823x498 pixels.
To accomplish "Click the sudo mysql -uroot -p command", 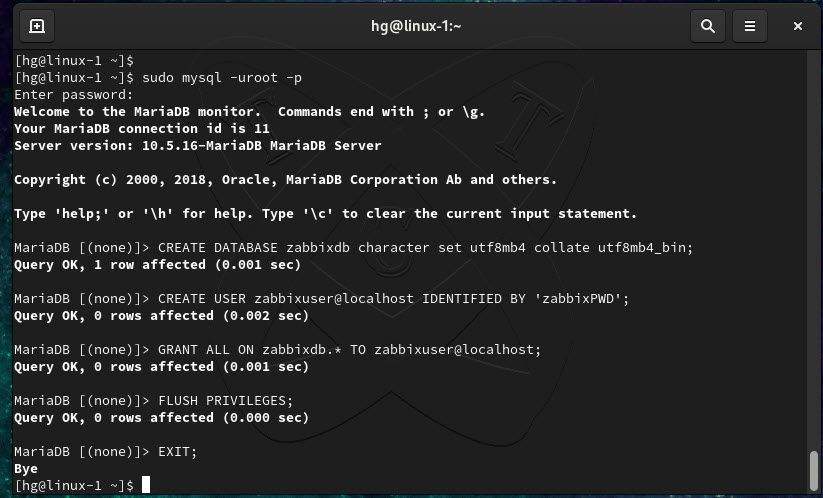I will [x=222, y=78].
